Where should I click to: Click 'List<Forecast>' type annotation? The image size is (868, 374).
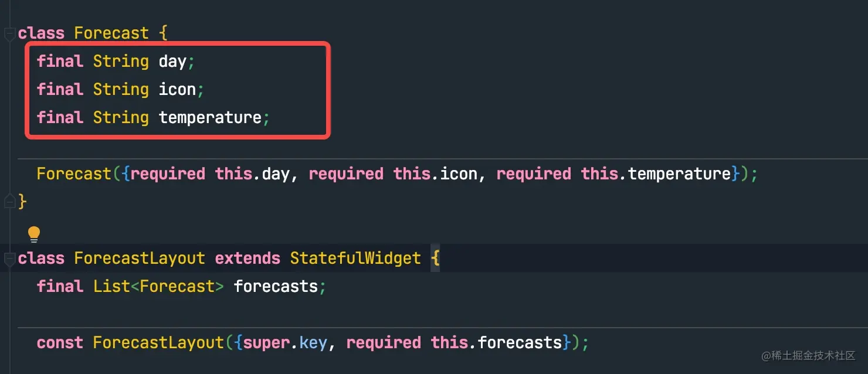coord(158,287)
